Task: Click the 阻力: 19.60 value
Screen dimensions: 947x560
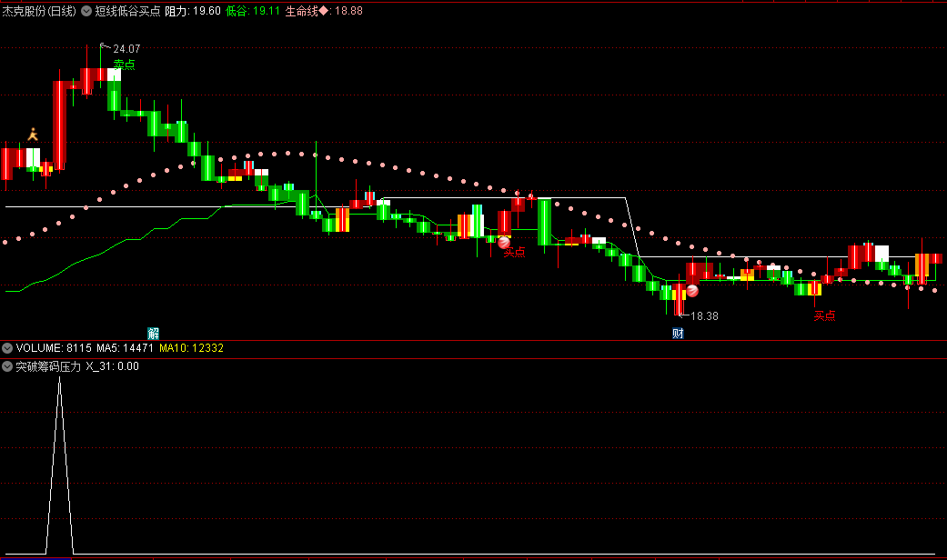Action: point(193,11)
